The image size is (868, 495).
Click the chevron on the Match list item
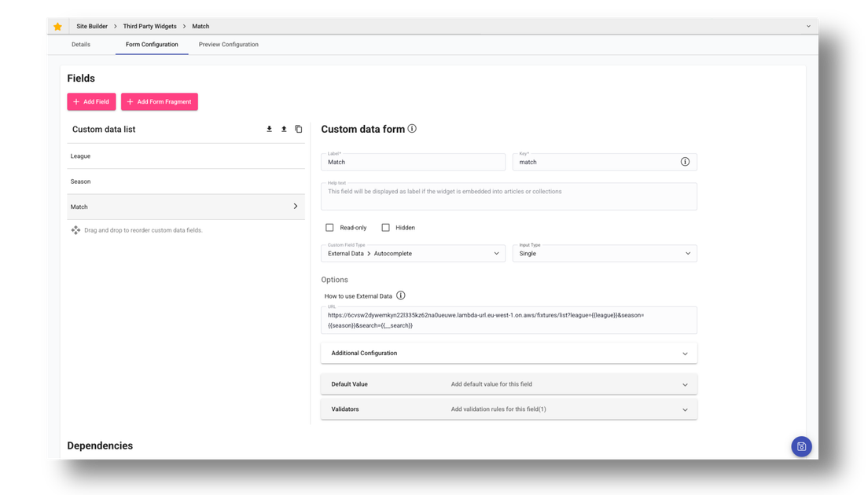coord(297,206)
